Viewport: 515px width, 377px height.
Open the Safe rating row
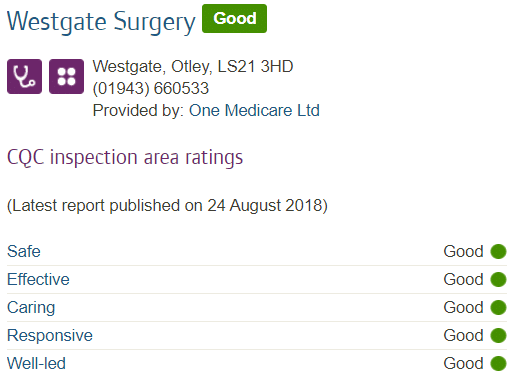pyautogui.click(x=257, y=251)
